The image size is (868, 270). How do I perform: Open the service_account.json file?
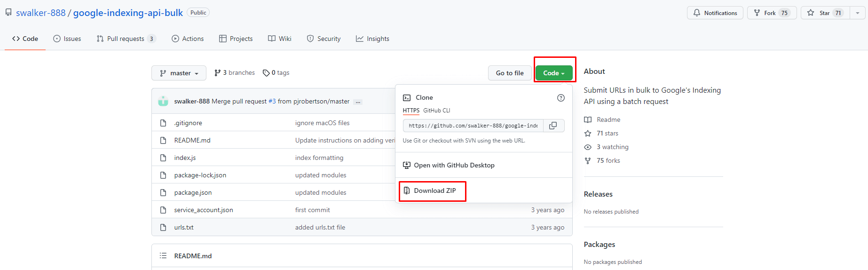[204, 210]
